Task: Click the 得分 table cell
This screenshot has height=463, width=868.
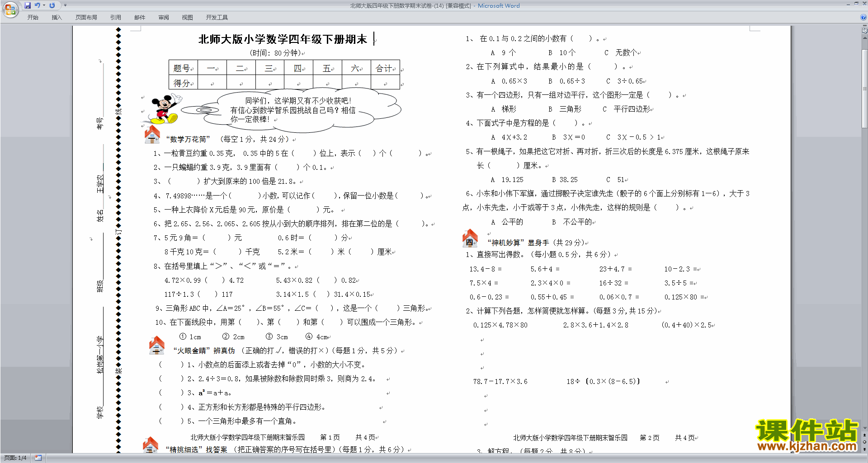Action: click(x=183, y=83)
